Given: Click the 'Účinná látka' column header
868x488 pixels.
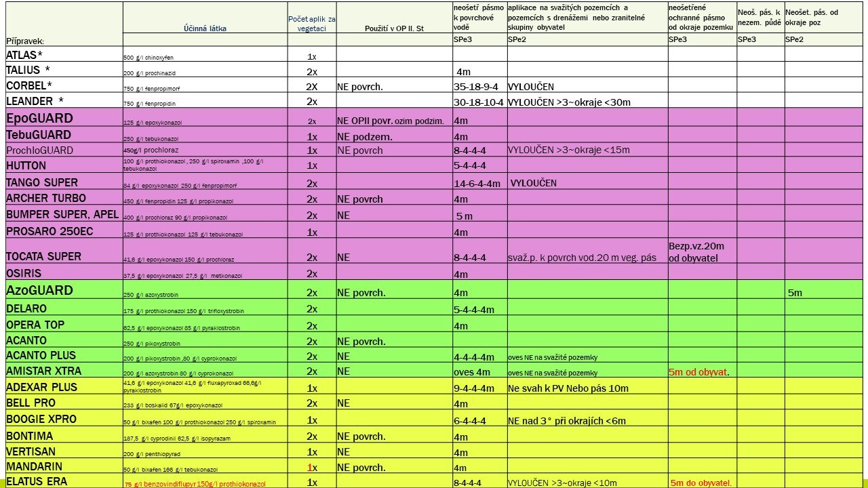Looking at the screenshot, I should (205, 28).
